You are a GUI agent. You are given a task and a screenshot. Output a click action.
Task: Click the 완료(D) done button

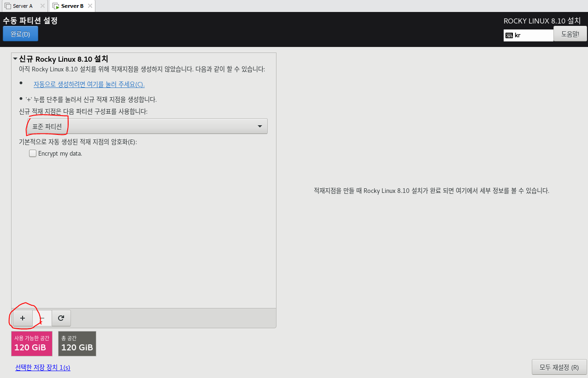click(x=20, y=34)
